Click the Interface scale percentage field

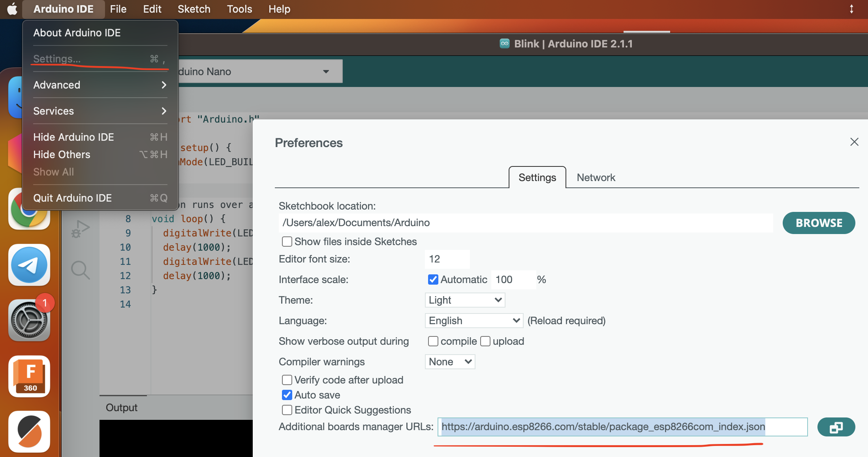tap(513, 279)
